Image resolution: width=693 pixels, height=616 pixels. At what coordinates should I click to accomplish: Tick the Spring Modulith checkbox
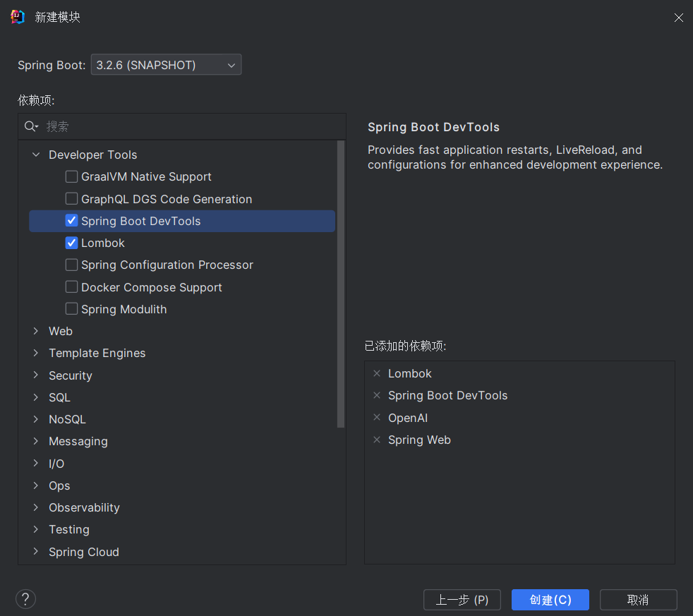click(71, 308)
